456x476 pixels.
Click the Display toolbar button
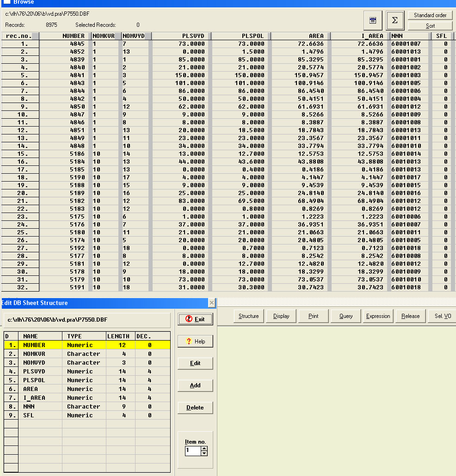[x=281, y=316]
